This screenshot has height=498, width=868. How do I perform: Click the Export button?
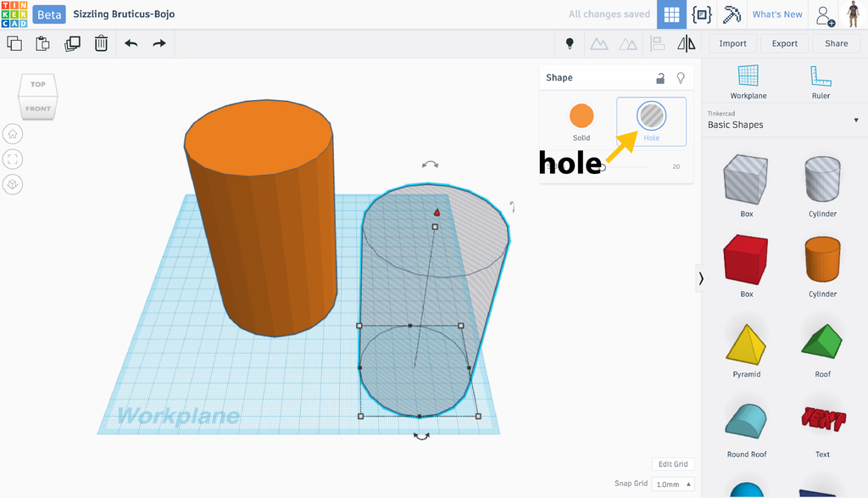pos(784,43)
